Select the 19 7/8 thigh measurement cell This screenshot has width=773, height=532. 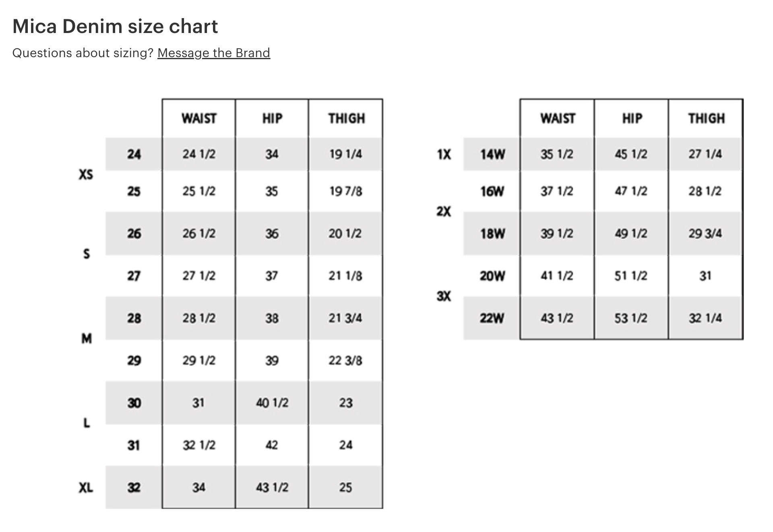coord(345,191)
